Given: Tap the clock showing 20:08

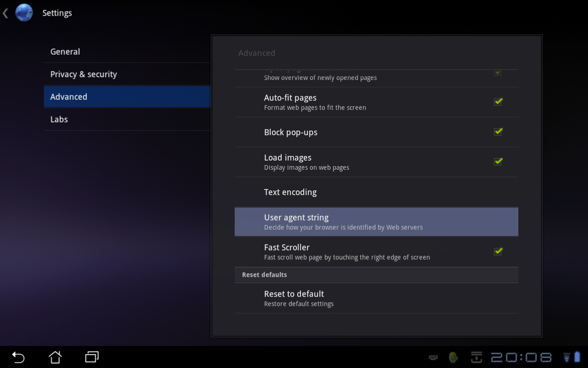Looking at the screenshot, I should (521, 357).
